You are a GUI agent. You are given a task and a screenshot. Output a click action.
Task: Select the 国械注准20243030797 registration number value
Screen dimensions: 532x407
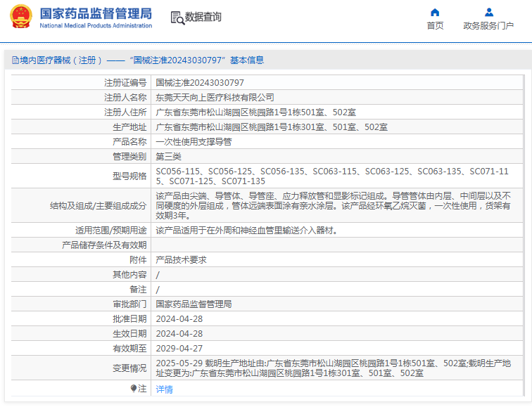coord(200,83)
